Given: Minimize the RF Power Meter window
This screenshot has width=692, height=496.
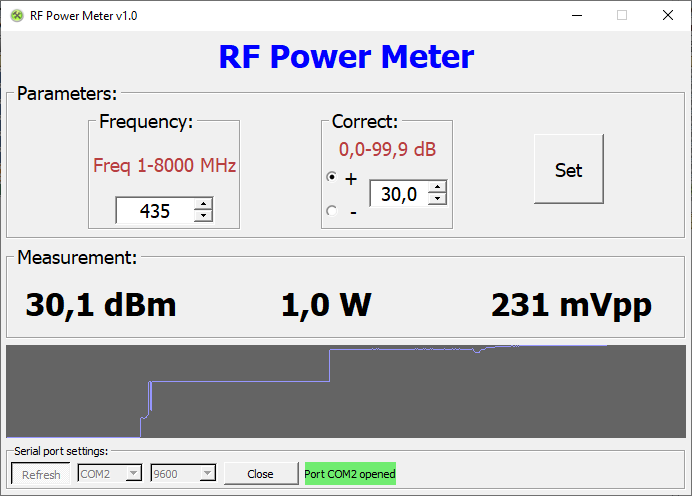Looking at the screenshot, I should tap(577, 15).
